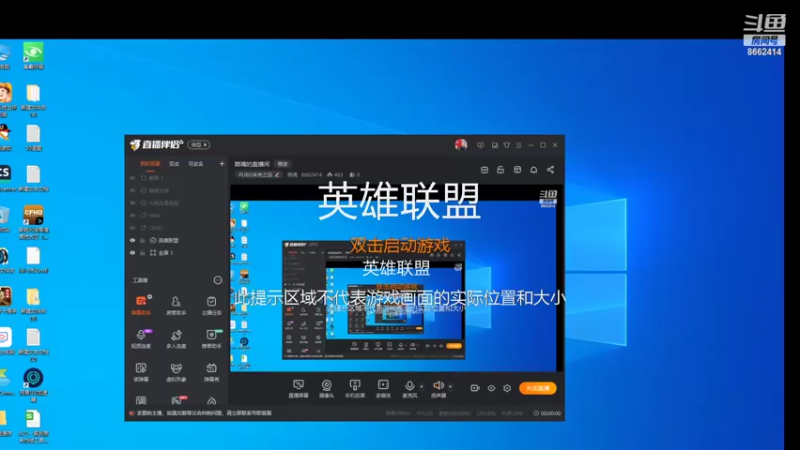This screenshot has width=800, height=450.
Task: Open the 读弹幕 tool
Action: pos(141,372)
